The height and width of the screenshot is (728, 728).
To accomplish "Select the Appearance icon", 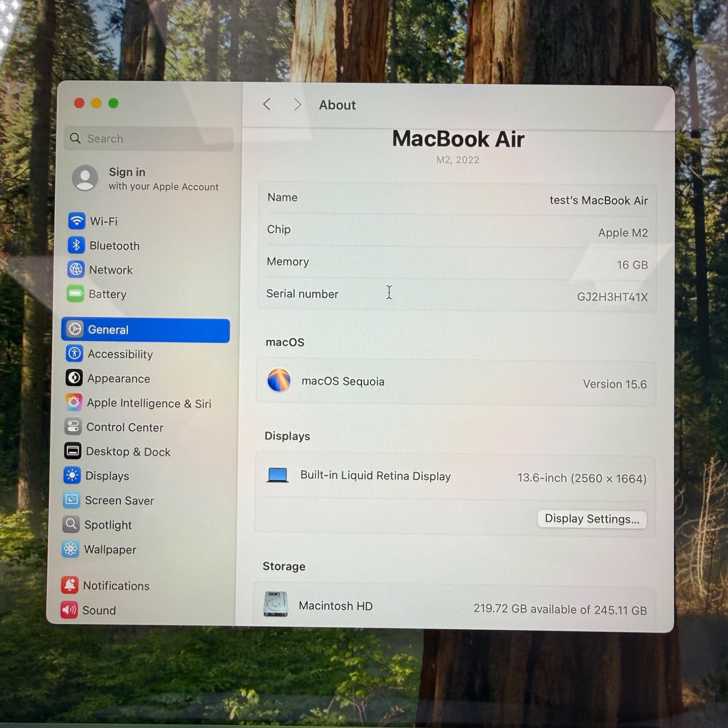I will click(x=74, y=377).
